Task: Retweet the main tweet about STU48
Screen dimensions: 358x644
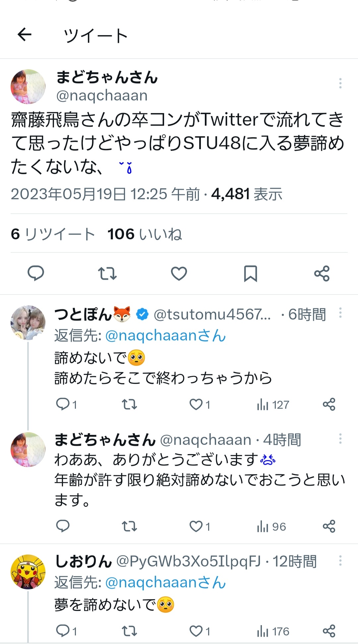Action: tap(107, 273)
